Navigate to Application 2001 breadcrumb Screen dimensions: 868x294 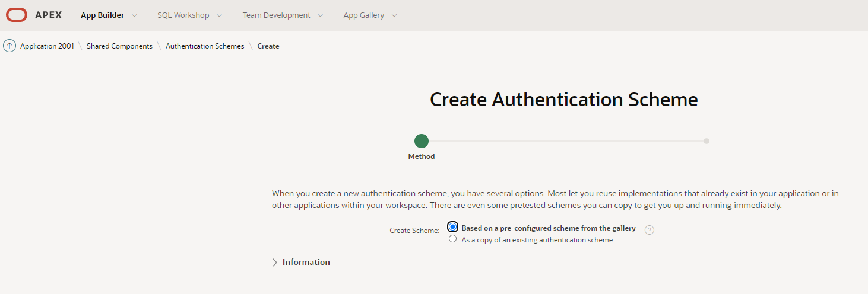point(47,46)
